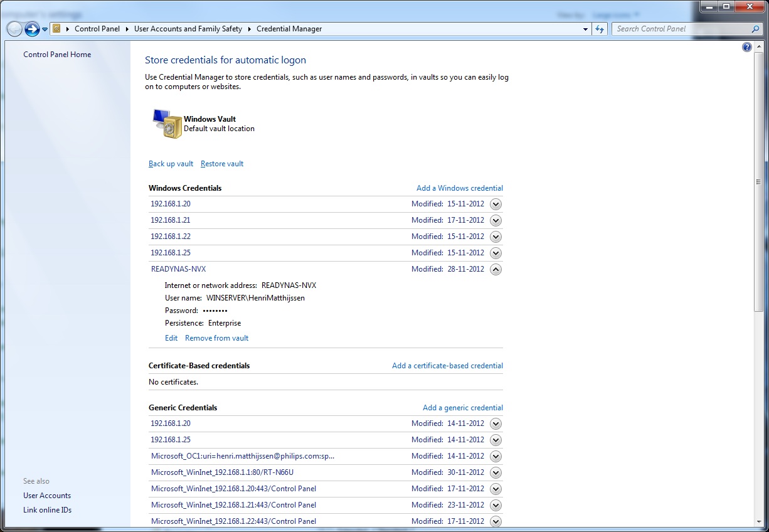Click Microsoft_OC1:uri=henri.matthijssen credential name
This screenshot has height=532, width=769.
(243, 456)
